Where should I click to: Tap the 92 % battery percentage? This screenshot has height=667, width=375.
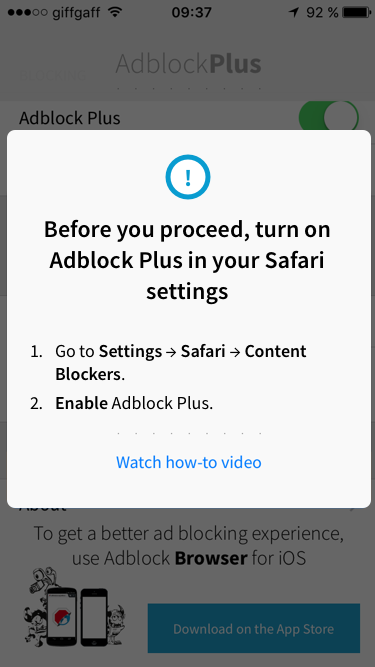[322, 12]
